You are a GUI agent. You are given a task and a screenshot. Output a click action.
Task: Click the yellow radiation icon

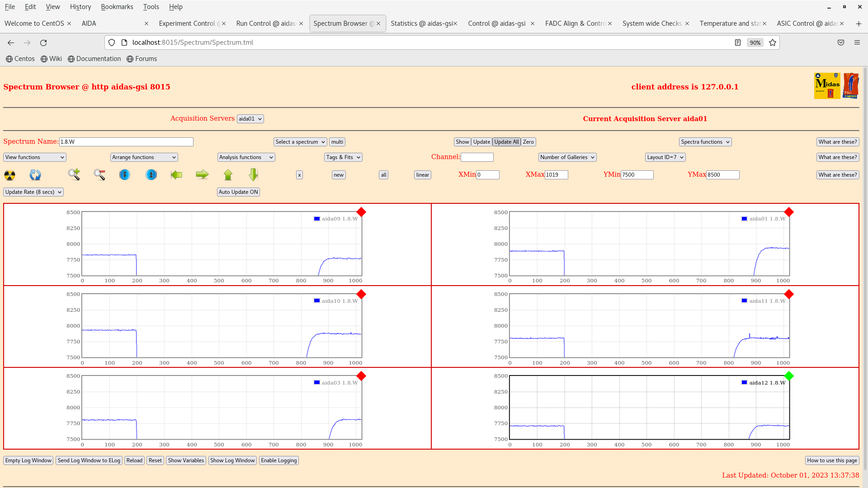9,175
